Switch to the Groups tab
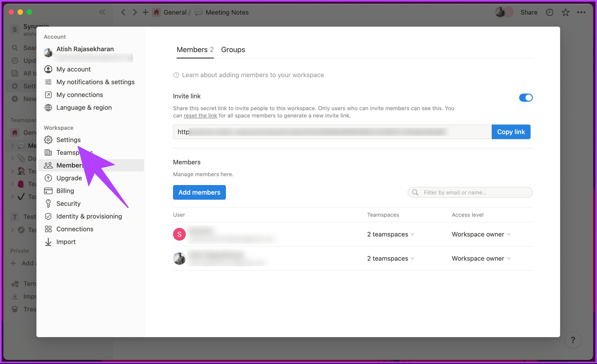 click(x=233, y=50)
